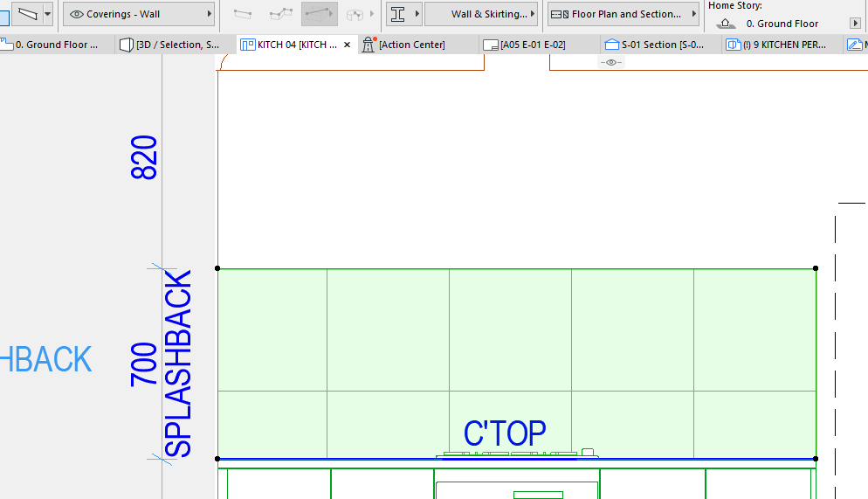
Task: Click the worksheet pencil icon on the last tab
Action: [x=854, y=45]
